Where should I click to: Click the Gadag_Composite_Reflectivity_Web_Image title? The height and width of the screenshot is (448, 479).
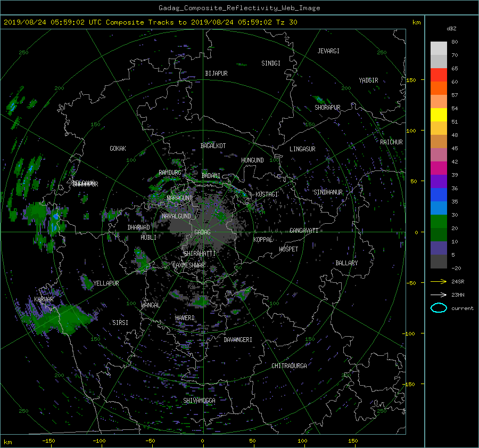pyautogui.click(x=239, y=8)
